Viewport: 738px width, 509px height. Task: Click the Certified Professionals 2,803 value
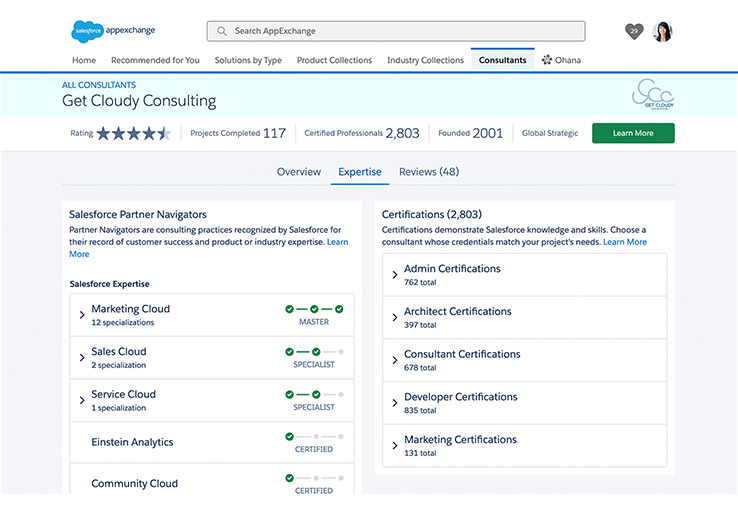[402, 133]
